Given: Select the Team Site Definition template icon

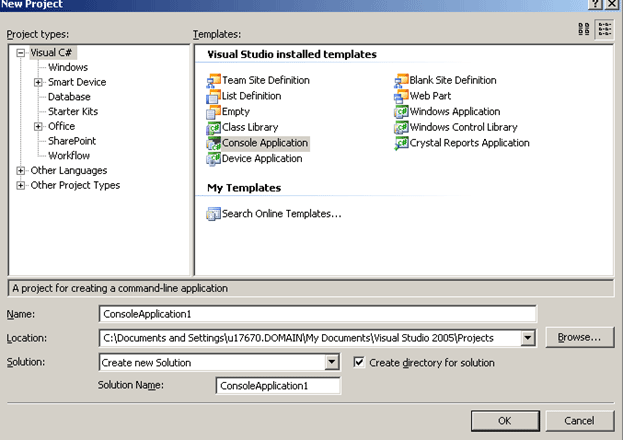Looking at the screenshot, I should coord(213,81).
